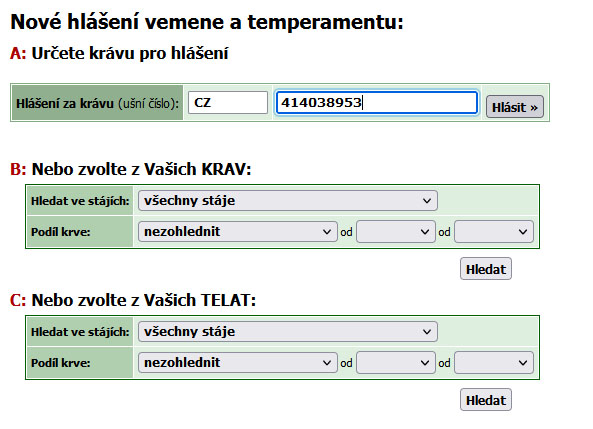593x429 pixels.
Task: Open first 'od' dropdown in KRAV section
Action: pyautogui.click(x=396, y=232)
